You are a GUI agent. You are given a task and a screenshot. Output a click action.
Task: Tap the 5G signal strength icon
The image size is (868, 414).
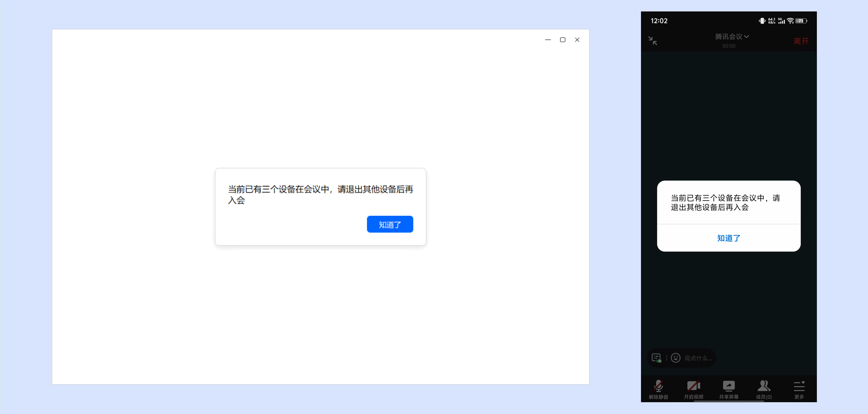pyautogui.click(x=781, y=21)
